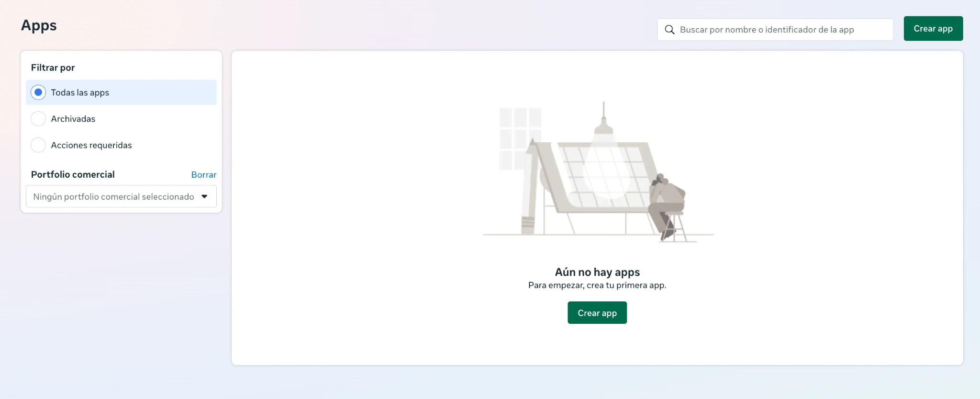Click the 'Filtrar por' heading
980x399 pixels.
[x=53, y=68]
